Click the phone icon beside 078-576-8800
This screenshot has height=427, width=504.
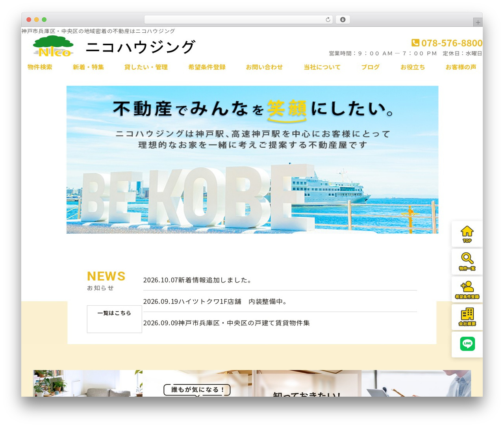tap(415, 43)
